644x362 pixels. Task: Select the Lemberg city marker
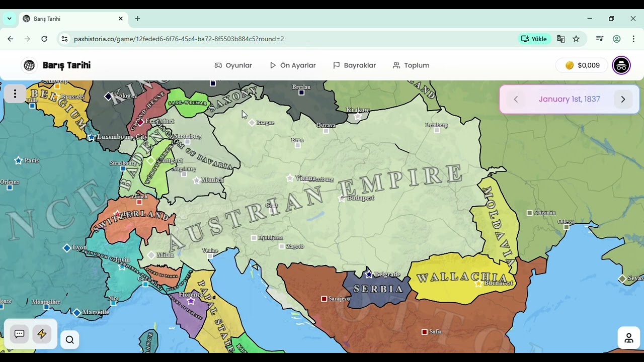point(437,130)
